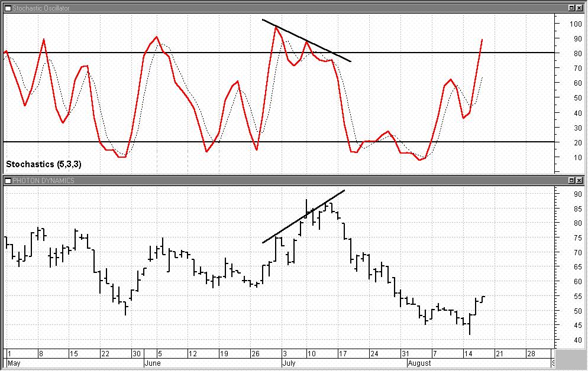Click the 45 value on the price scale
Screen dimensions: 588x371
(x=578, y=326)
